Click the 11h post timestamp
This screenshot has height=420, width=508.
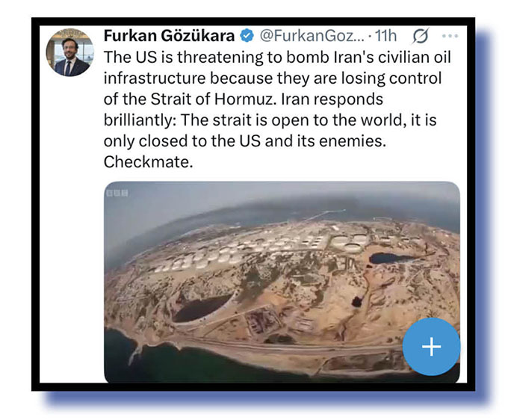pyautogui.click(x=385, y=36)
